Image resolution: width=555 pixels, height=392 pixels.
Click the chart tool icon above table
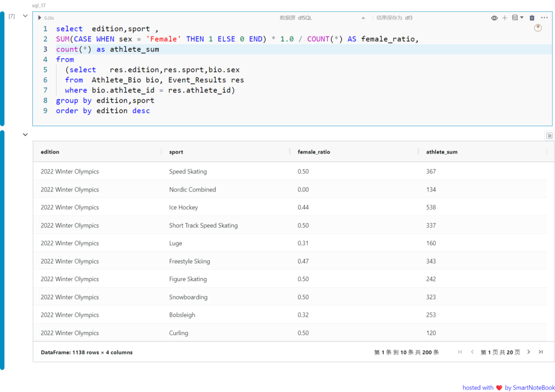(549, 136)
